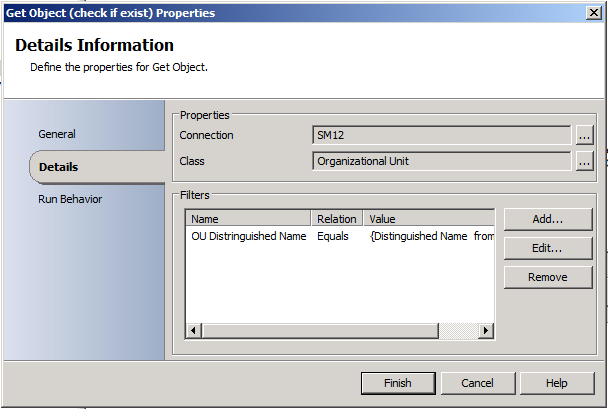Select the Details tab

pyautogui.click(x=58, y=167)
